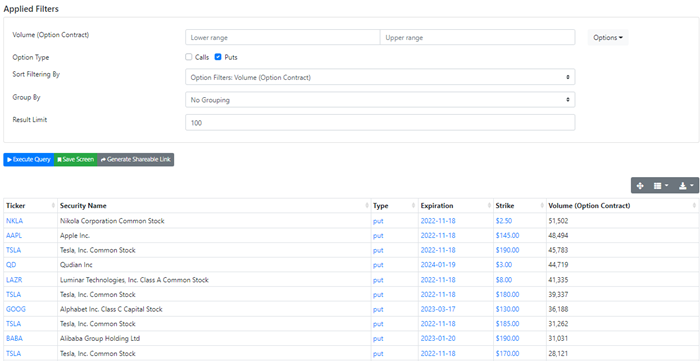Click the Result Limit field showing 100
The height and width of the screenshot is (361, 700).
pos(380,123)
